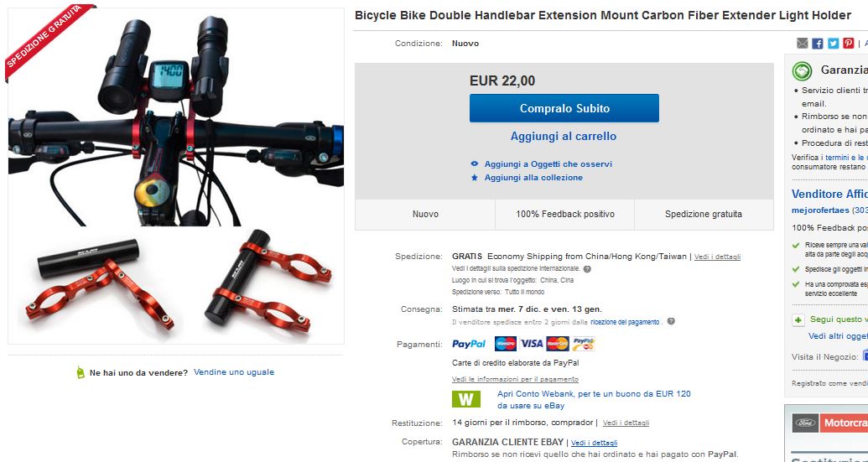Click the green Webank W logo
868x462 pixels.
click(466, 399)
